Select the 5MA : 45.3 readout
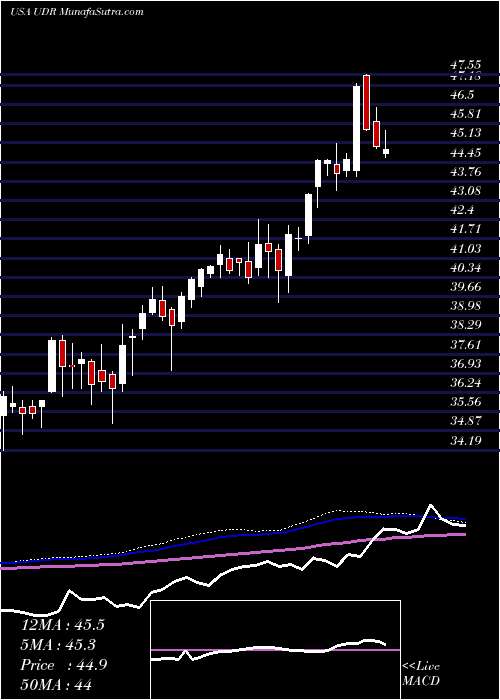Image resolution: width=500 pixels, height=700 pixels. 59,645
